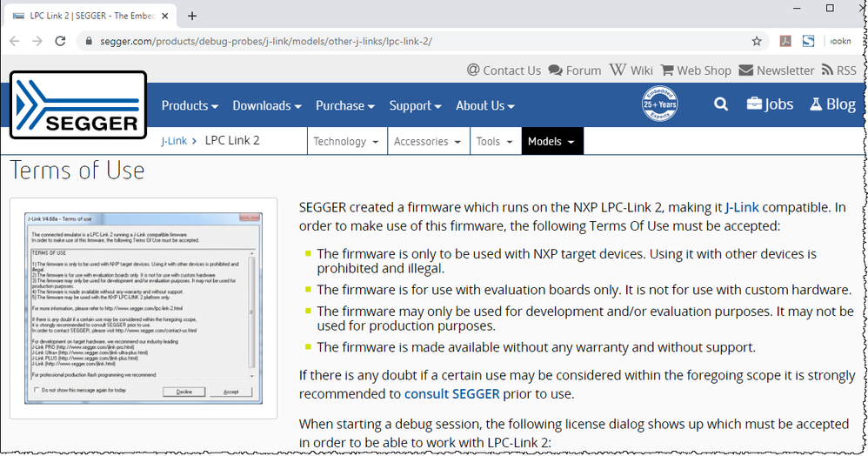Visit the Forum link
Viewport: 868px width, 456px height.
(x=575, y=70)
